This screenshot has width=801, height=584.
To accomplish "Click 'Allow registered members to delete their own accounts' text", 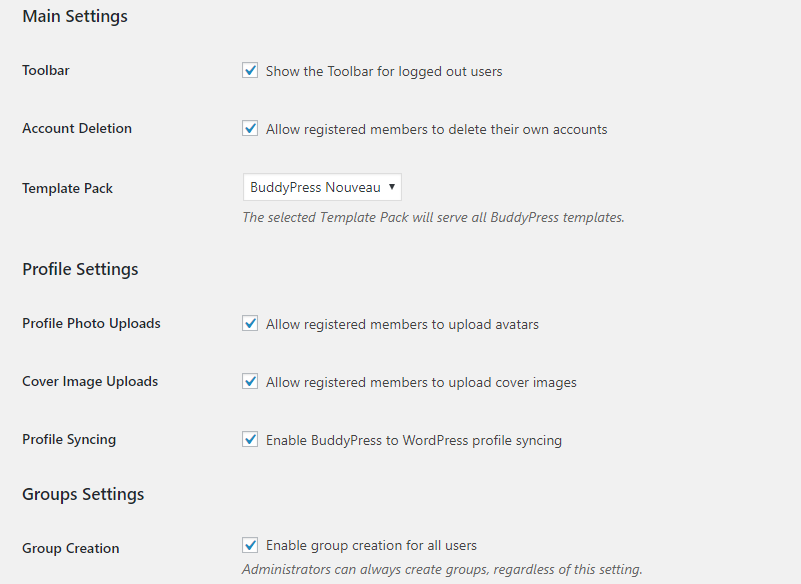I will [437, 129].
